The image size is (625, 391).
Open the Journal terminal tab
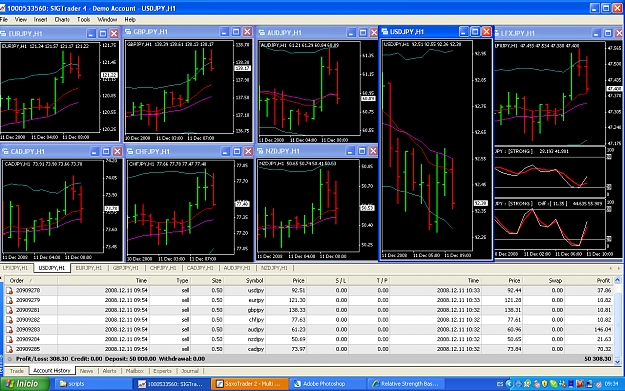point(190,371)
